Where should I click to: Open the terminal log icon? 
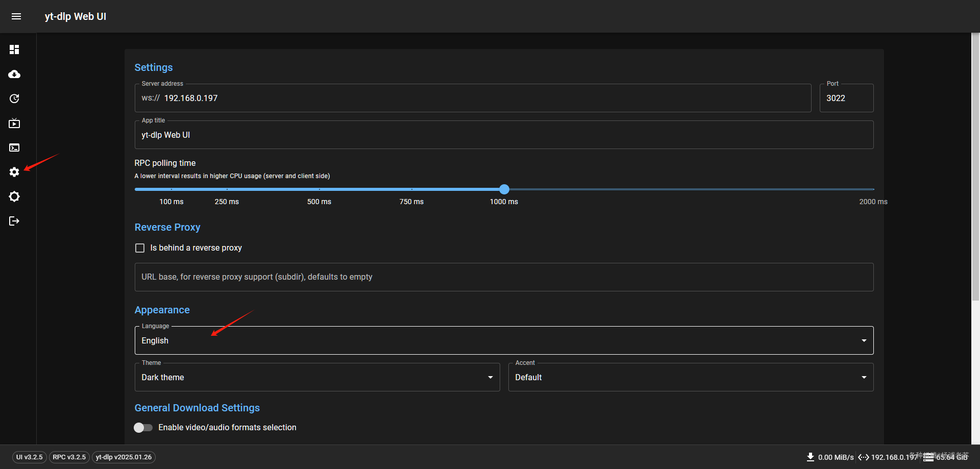[x=14, y=147]
